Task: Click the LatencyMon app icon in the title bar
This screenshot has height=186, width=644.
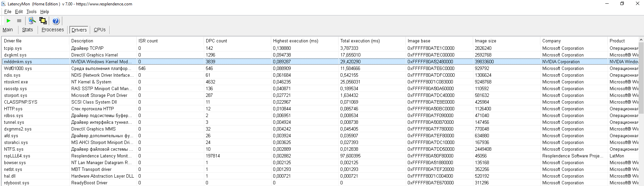Action: click(x=4, y=4)
